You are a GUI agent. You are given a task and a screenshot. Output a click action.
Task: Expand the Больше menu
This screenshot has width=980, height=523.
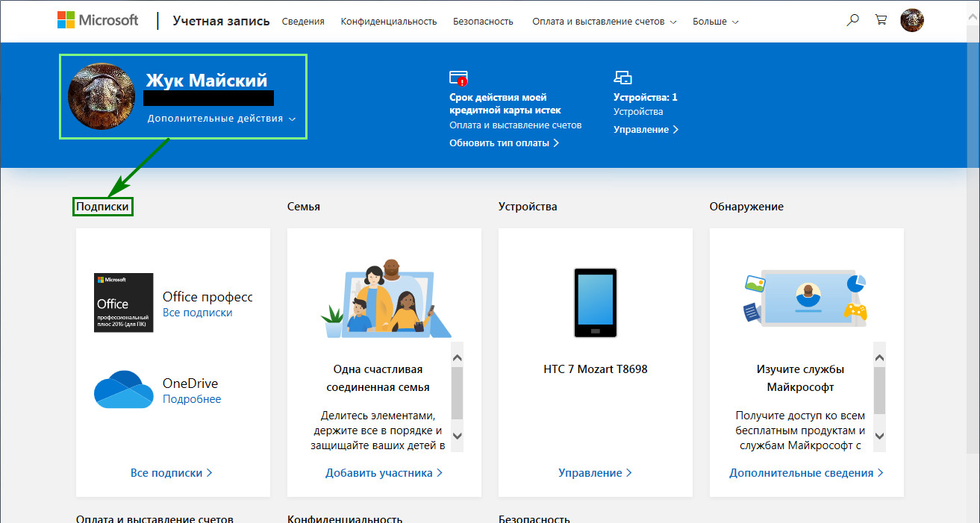716,22
